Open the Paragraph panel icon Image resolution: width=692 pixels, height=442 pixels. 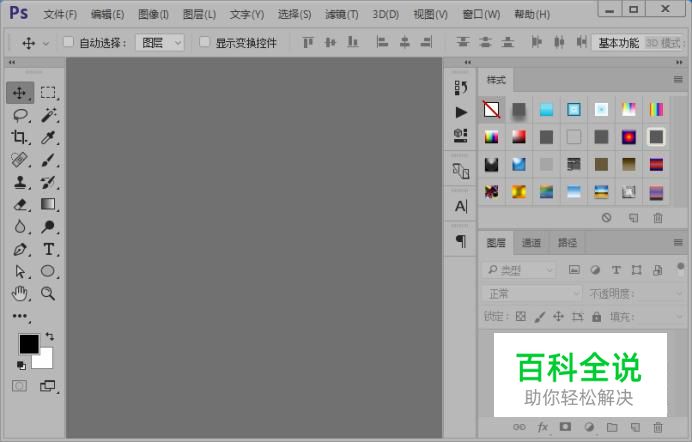[x=461, y=241]
